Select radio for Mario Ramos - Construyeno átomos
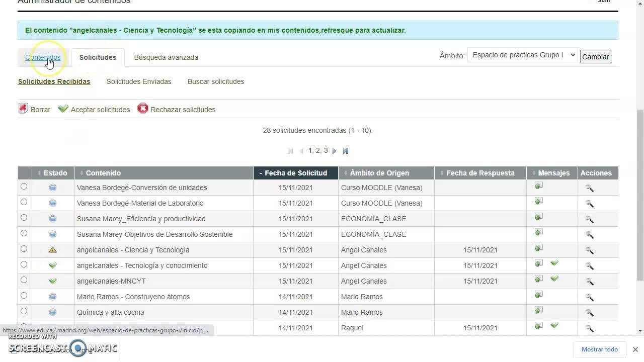644x362 pixels. click(24, 296)
